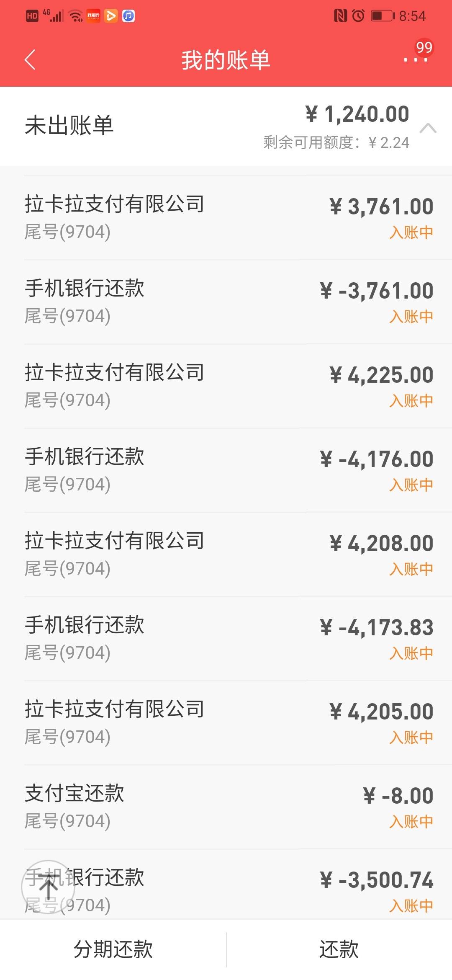Open the ¥4,208.00 拉卡拉 transaction

pos(226,554)
